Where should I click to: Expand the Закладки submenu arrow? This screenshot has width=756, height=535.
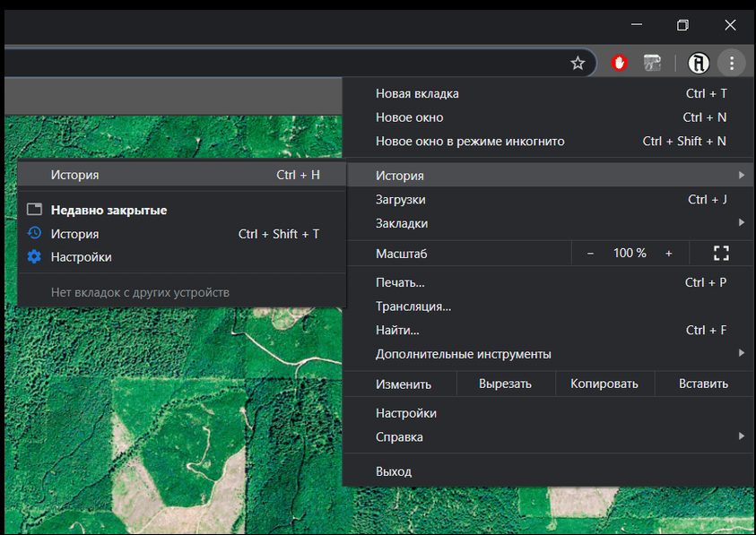pyautogui.click(x=741, y=223)
